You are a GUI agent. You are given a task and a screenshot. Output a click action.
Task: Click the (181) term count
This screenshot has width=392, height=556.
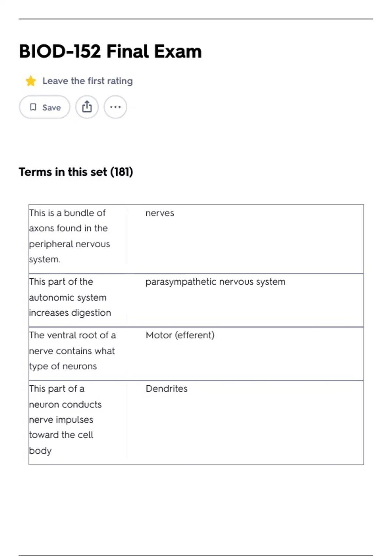tap(122, 172)
